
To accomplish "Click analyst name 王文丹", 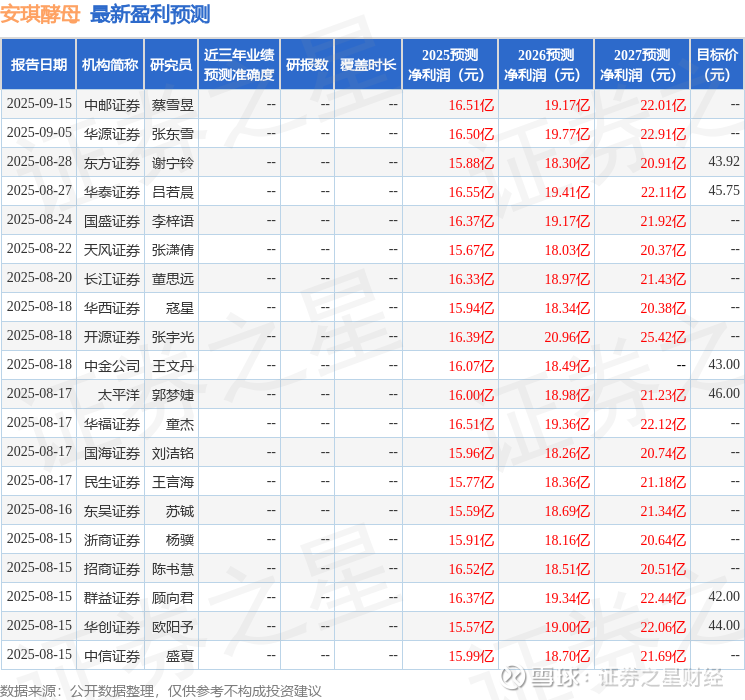I will [x=172, y=366].
